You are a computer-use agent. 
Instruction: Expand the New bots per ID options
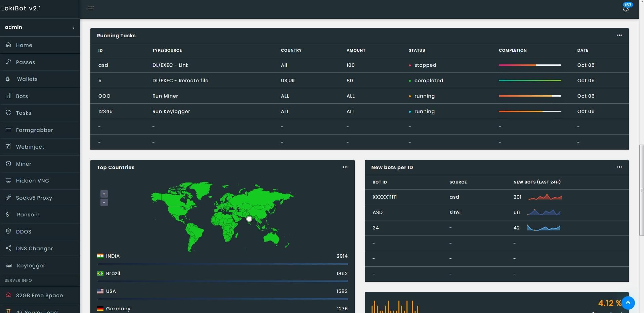(x=619, y=167)
